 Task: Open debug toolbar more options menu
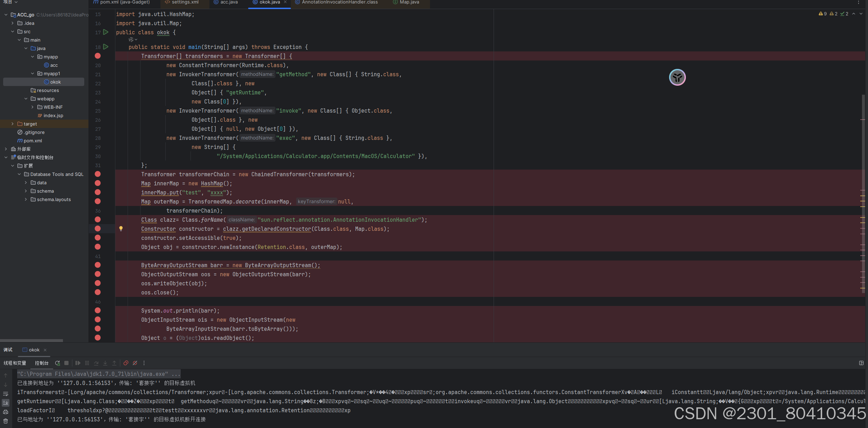point(144,363)
